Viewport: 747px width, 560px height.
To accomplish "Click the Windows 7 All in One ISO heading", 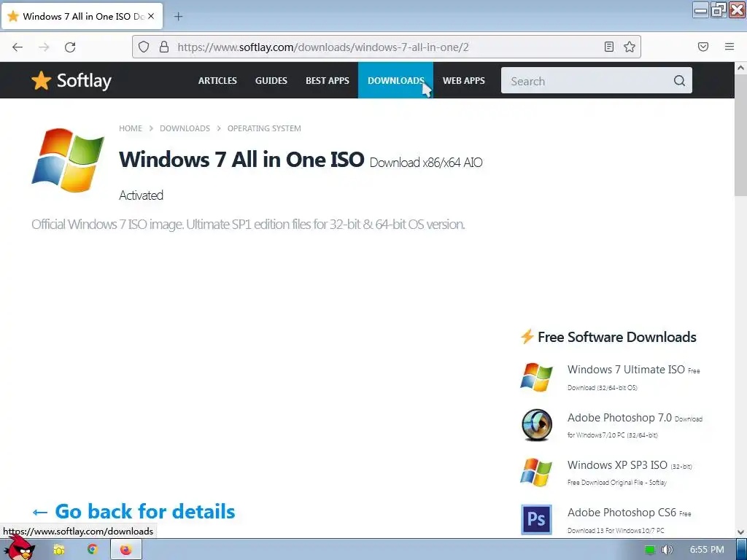I will (x=241, y=160).
